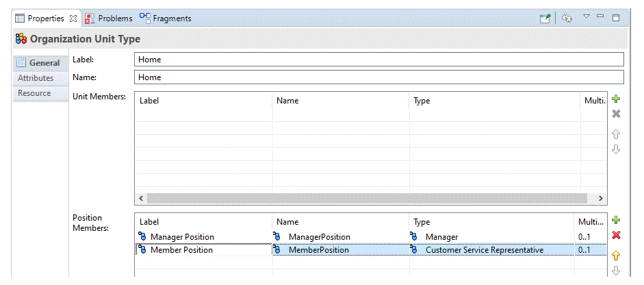Add a new unit member
Screen dimensions: 644x285
[x=616, y=100]
